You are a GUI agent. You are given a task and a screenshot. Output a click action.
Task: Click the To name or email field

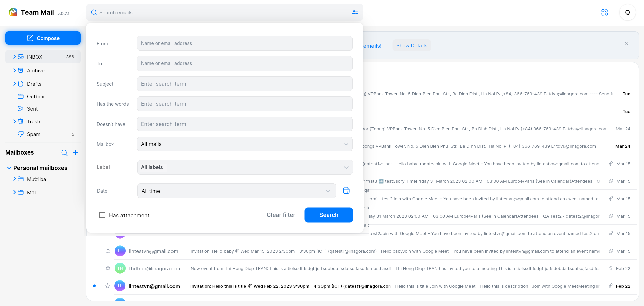244,63
